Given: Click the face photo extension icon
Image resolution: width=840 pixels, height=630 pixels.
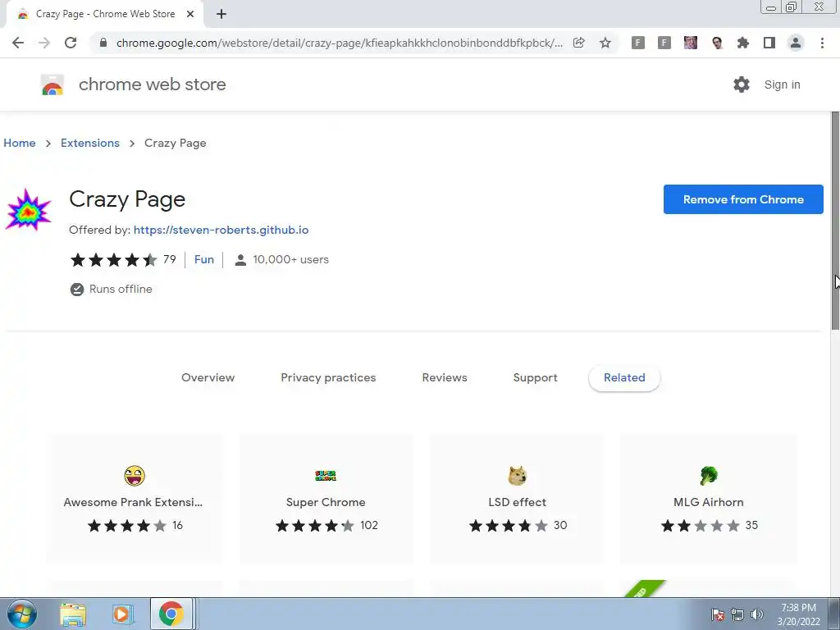Looking at the screenshot, I should pyautogui.click(x=690, y=43).
